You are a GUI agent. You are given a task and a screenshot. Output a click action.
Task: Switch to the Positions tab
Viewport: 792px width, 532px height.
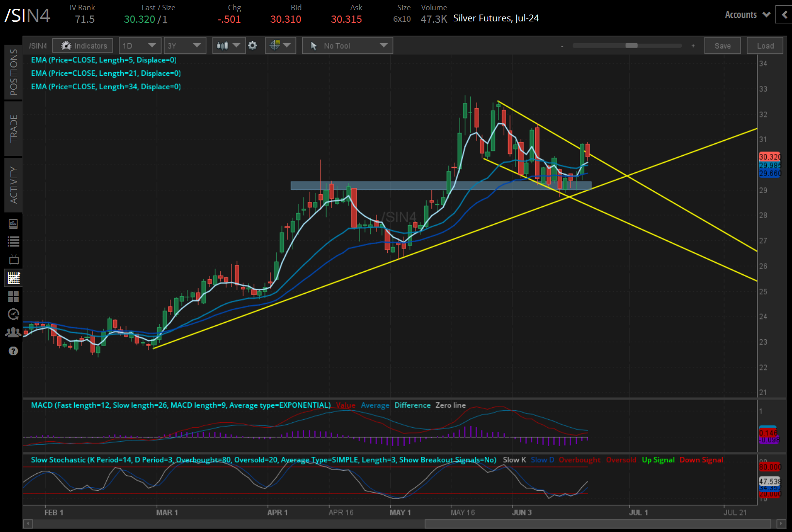click(14, 72)
